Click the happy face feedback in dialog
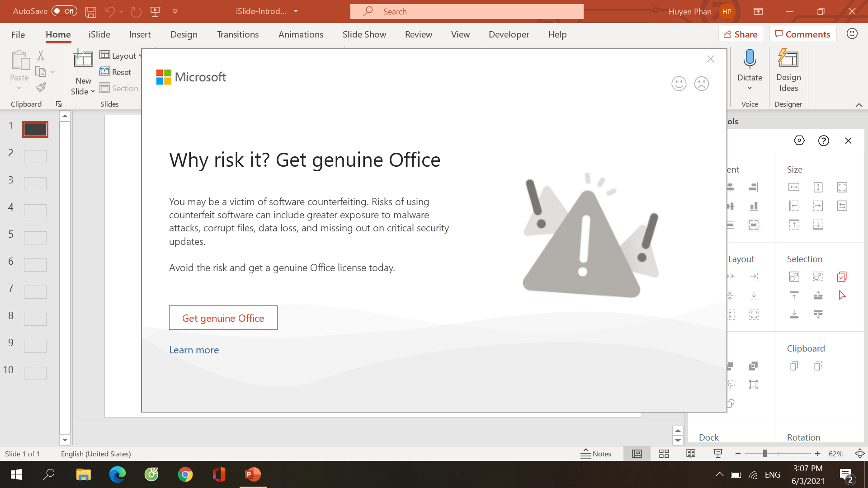 point(679,84)
